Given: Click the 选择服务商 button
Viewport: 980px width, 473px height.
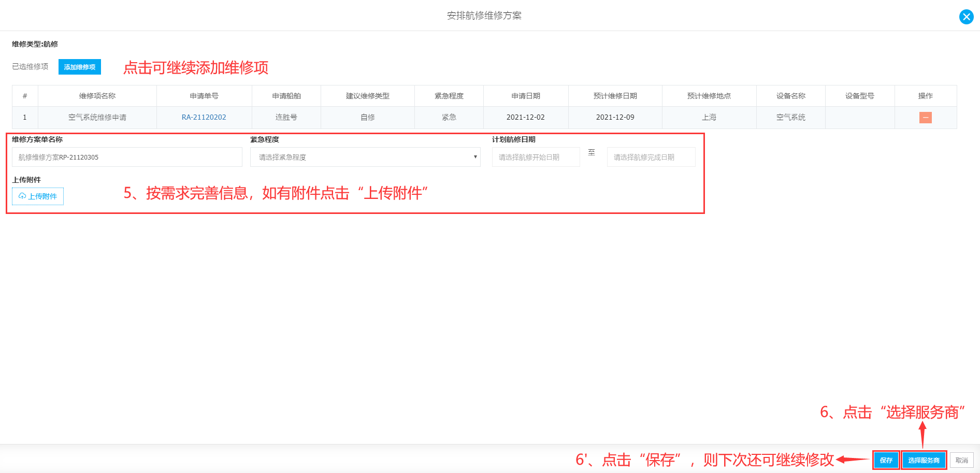Looking at the screenshot, I should click(x=924, y=460).
